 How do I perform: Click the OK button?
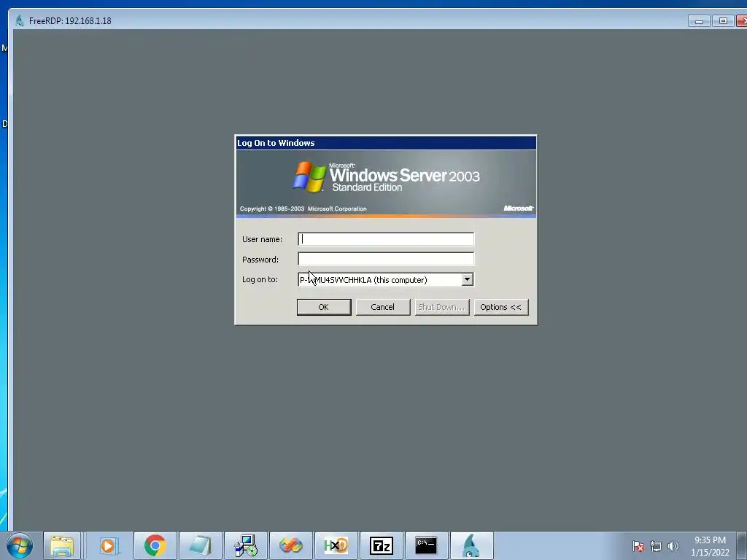tap(324, 307)
